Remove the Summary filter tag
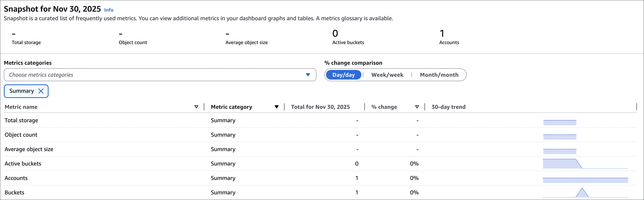 coord(41,91)
